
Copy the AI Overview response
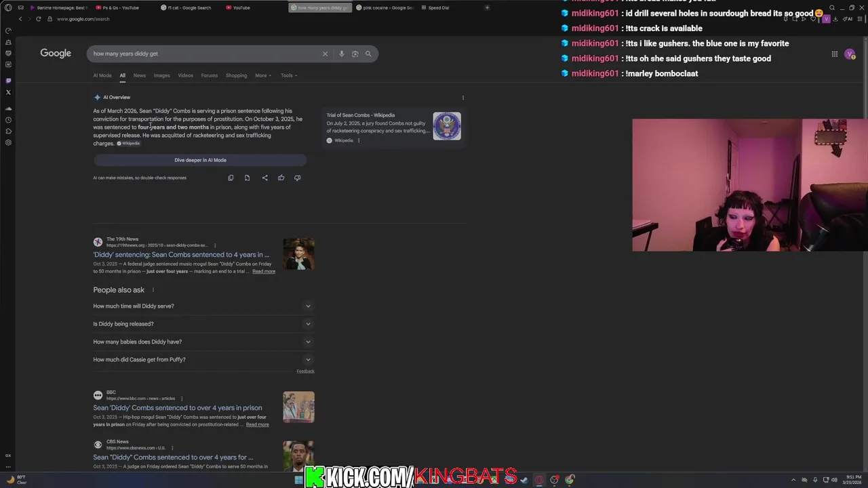(231, 178)
